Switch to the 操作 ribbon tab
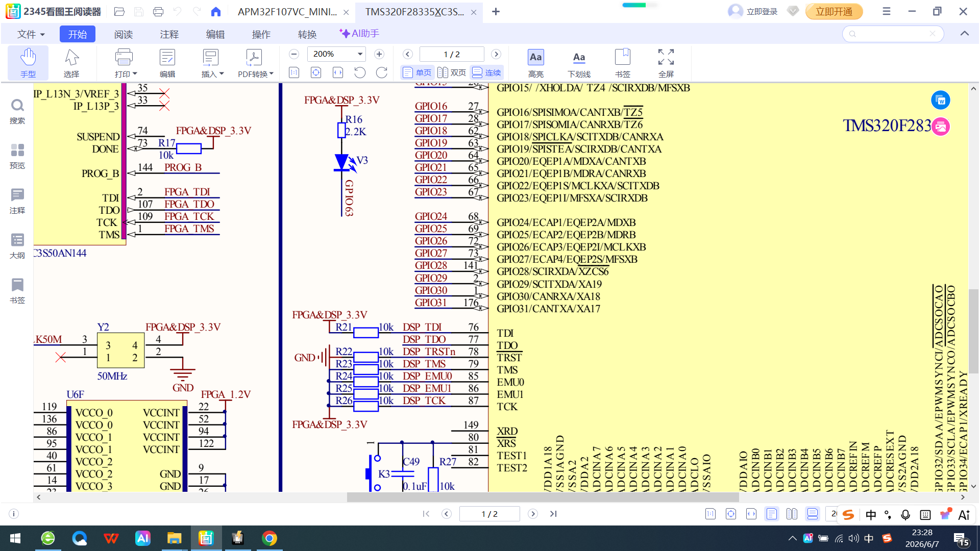The height and width of the screenshot is (551, 980). click(x=261, y=34)
